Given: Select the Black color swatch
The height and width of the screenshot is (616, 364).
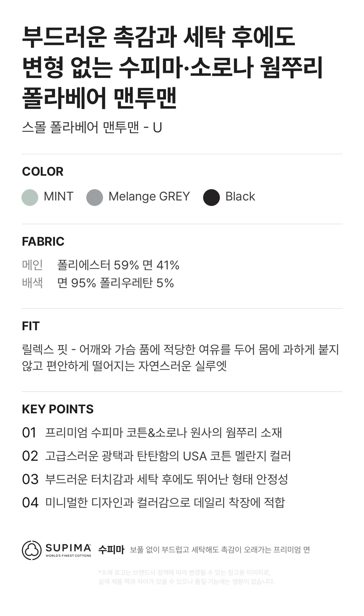Looking at the screenshot, I should (211, 198).
